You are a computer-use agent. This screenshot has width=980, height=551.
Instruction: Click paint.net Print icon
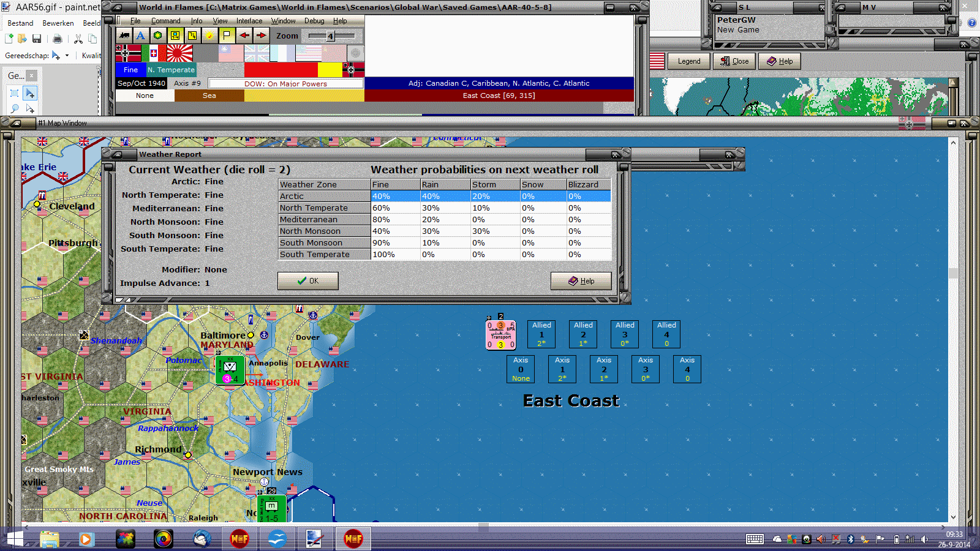coord(58,39)
